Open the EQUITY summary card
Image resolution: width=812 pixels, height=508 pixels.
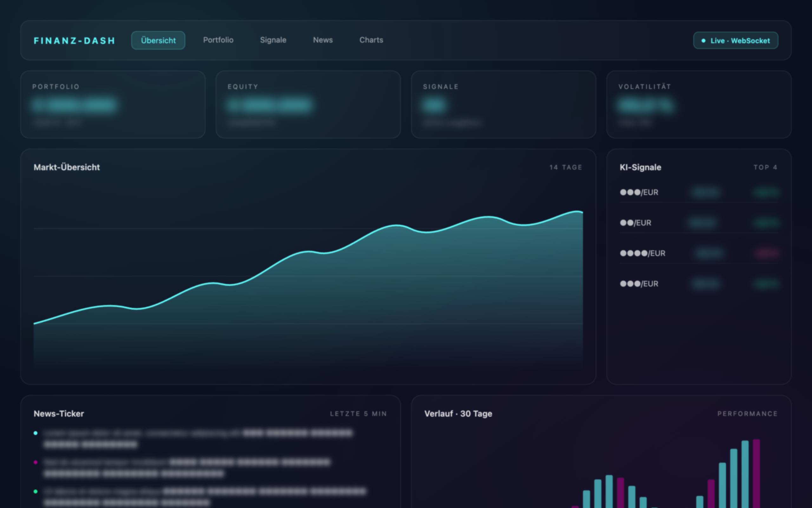click(308, 104)
